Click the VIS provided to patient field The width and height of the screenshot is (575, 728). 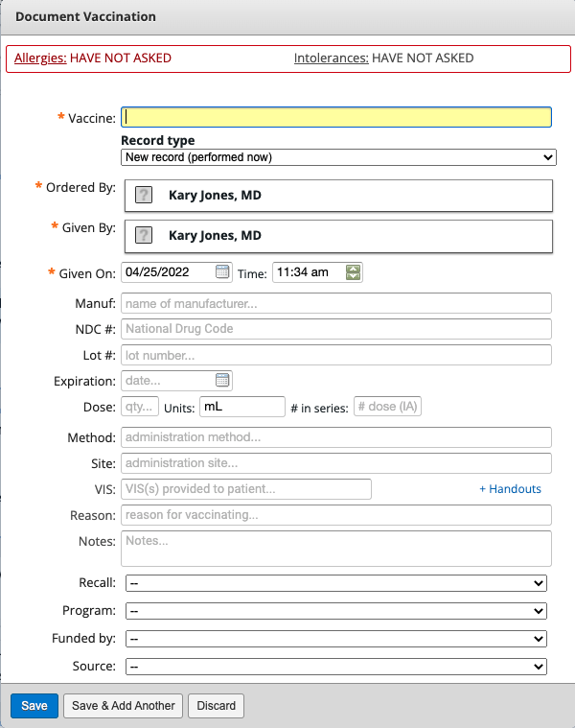[x=246, y=489]
